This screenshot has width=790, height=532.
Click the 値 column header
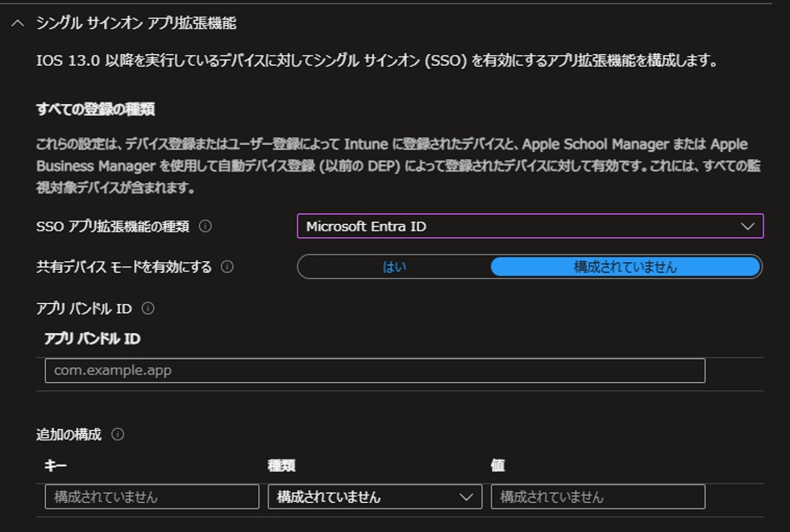point(497,465)
